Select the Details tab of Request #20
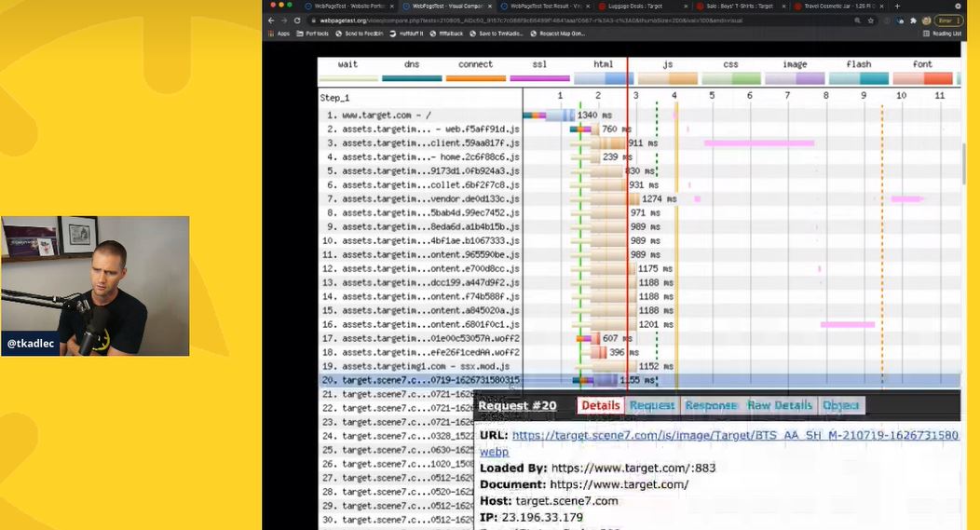980x530 pixels. [x=601, y=405]
